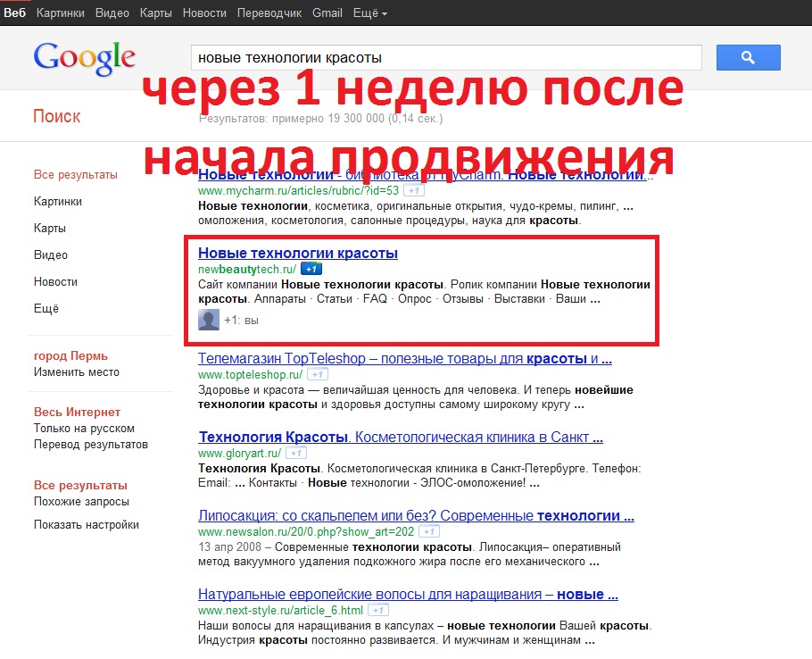Select 'Все результаты' at top of sidebar
This screenshot has width=812, height=659.
point(76,175)
